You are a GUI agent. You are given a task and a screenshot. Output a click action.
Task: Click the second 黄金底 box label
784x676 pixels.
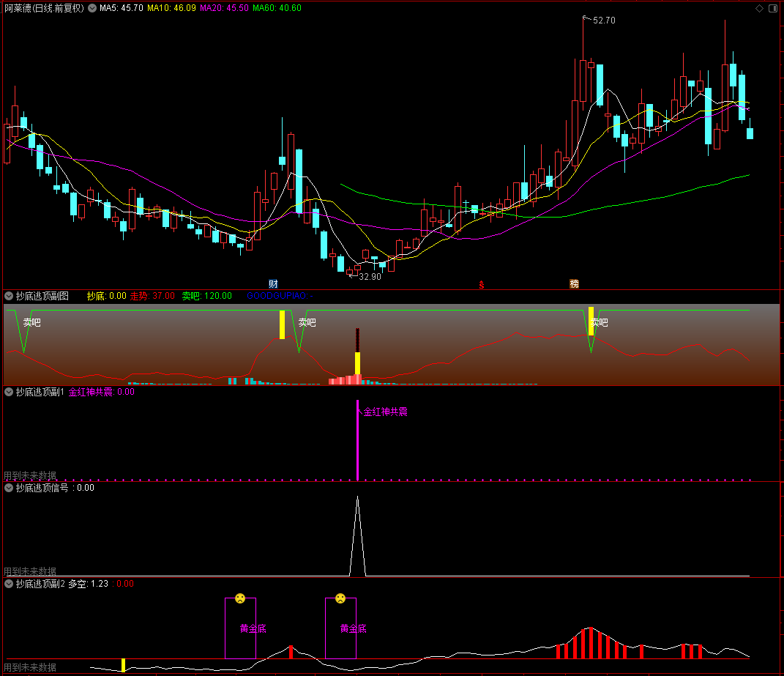354,628
